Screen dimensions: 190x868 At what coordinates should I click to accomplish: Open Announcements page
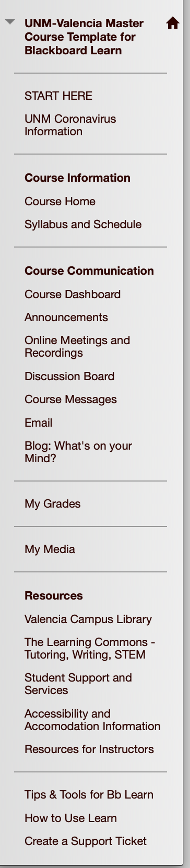66,317
